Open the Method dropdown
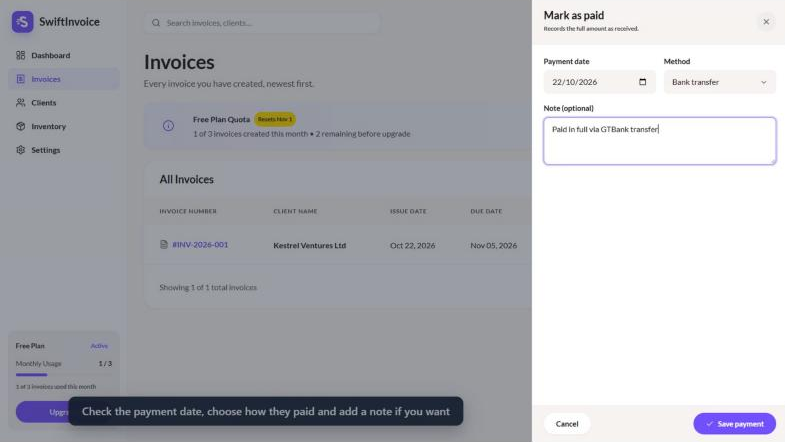 [x=719, y=82]
